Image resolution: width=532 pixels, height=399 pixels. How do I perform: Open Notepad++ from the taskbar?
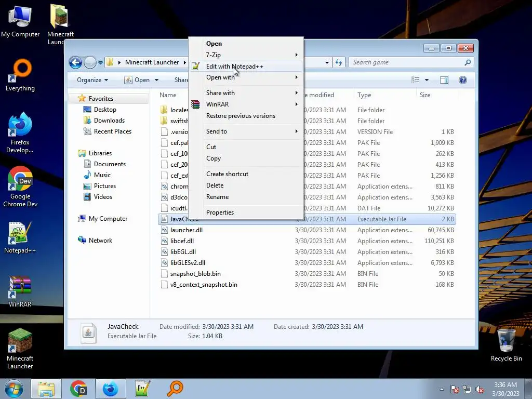[x=142, y=389]
